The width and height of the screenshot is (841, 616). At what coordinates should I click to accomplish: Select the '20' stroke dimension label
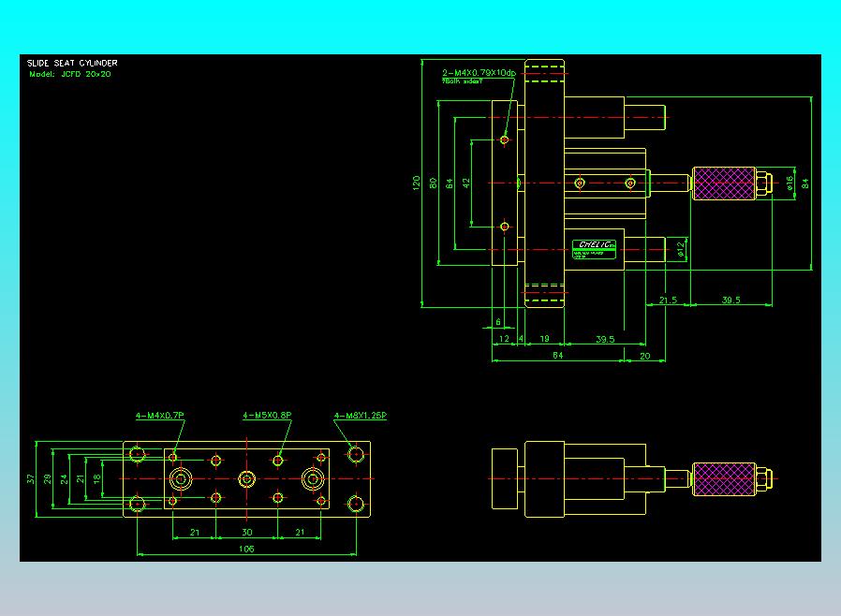[645, 356]
